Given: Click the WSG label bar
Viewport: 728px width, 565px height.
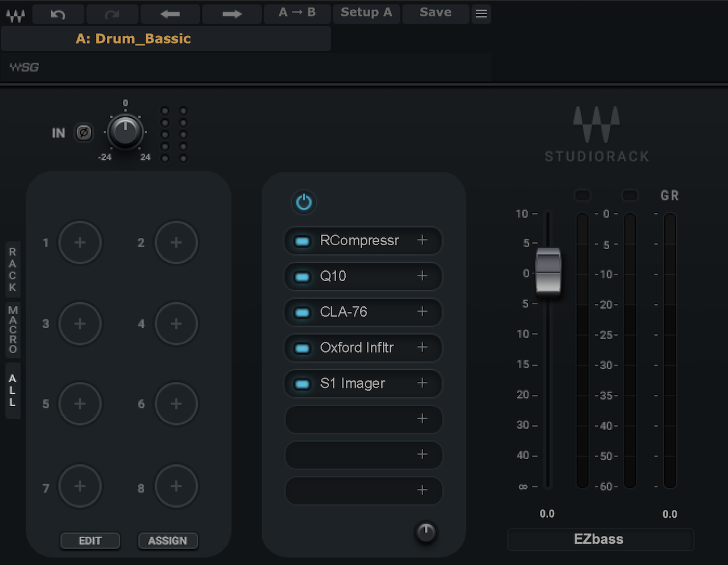Looking at the screenshot, I should [x=246, y=67].
